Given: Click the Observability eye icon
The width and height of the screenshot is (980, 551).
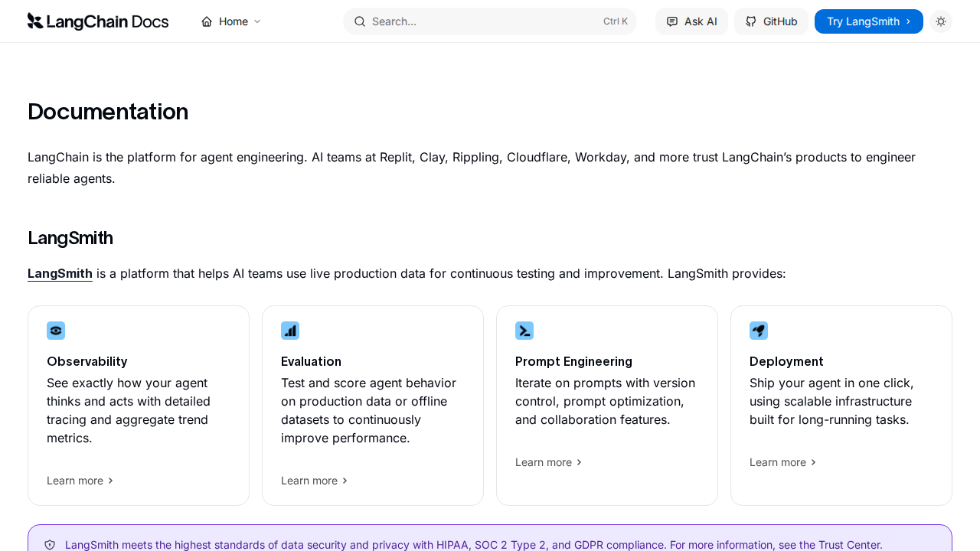Looking at the screenshot, I should tap(56, 331).
